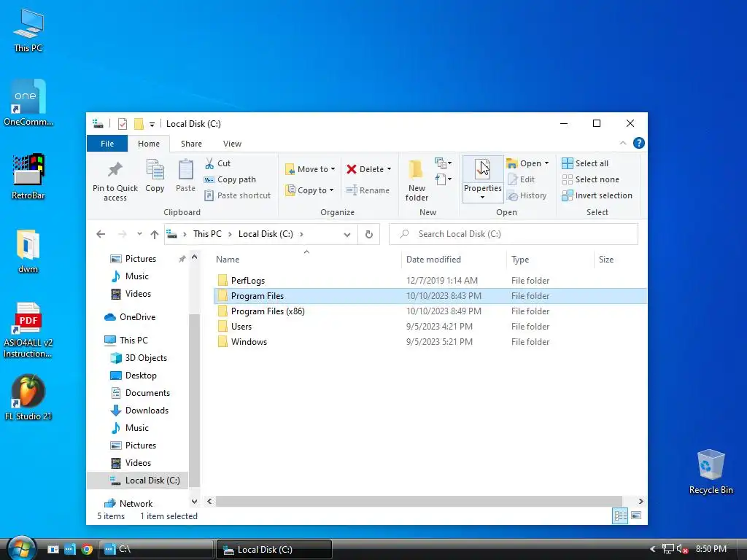Click This PC in address breadcrumb
Image resolution: width=747 pixels, height=560 pixels.
(207, 234)
